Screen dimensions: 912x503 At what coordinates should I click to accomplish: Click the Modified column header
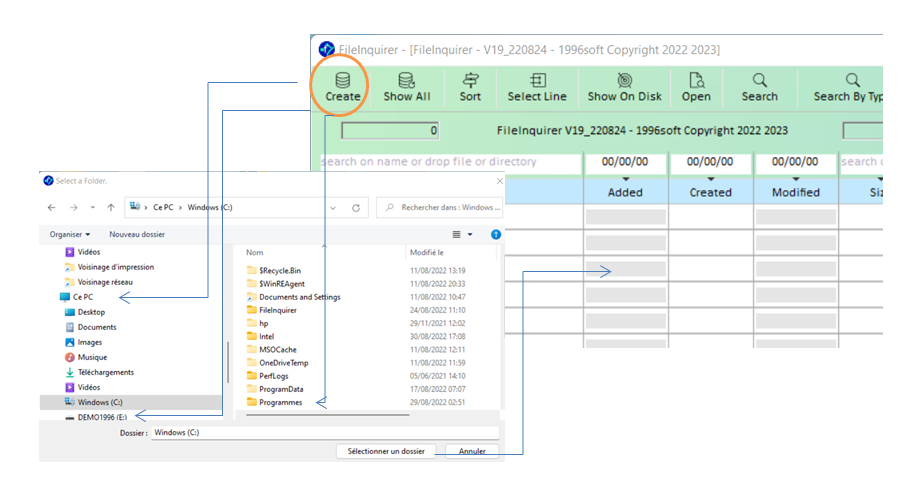796,192
